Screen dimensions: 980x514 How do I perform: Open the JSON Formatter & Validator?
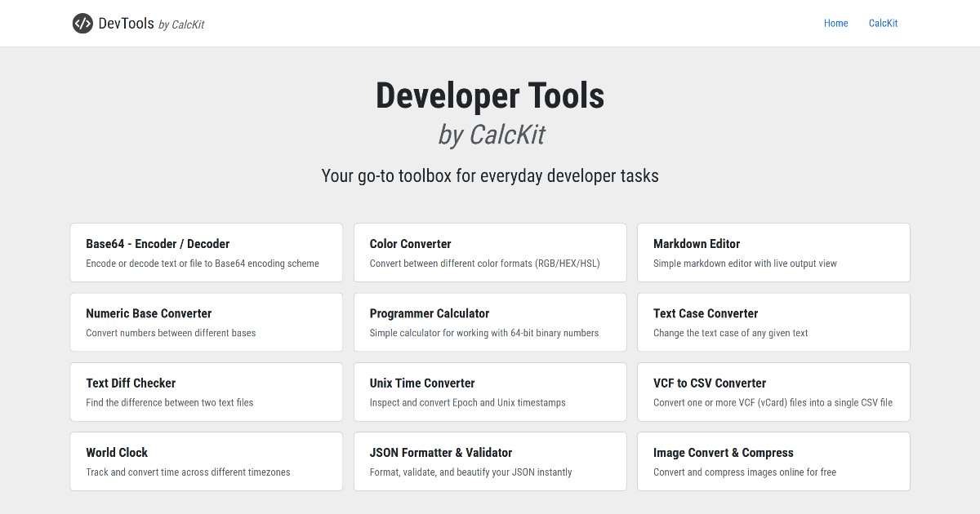click(x=490, y=461)
